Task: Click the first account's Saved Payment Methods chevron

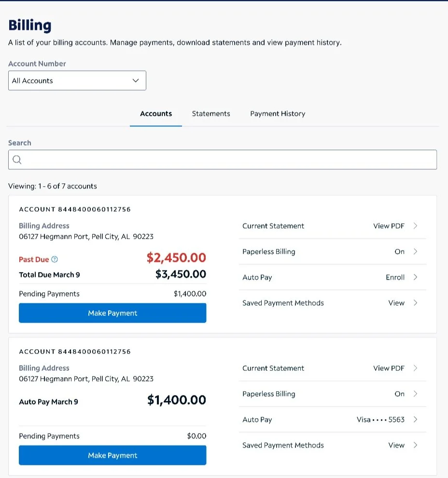Action: [415, 303]
